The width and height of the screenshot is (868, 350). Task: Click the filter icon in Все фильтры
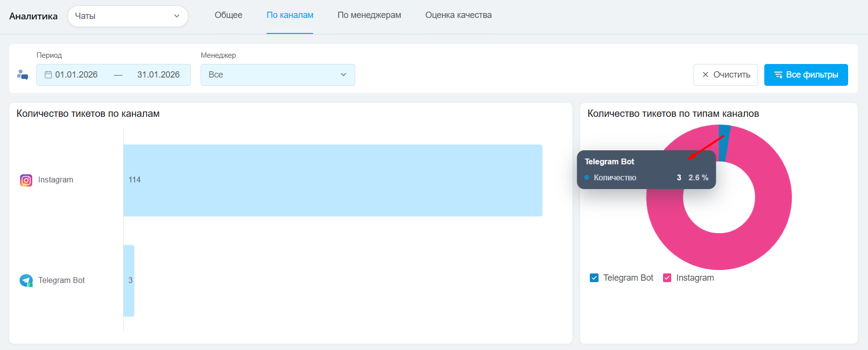pyautogui.click(x=778, y=75)
